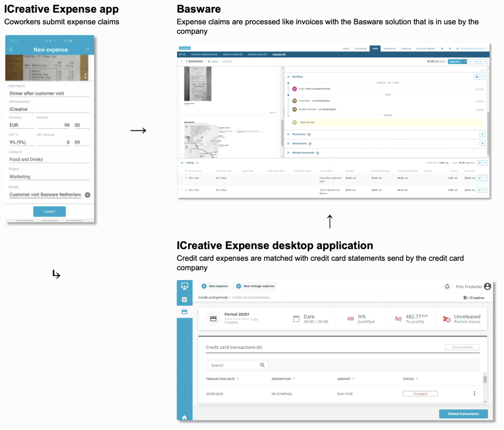This screenshot has width=504, height=430.
Task: Open the Currency field showing EUR
Action: pos(22,125)
